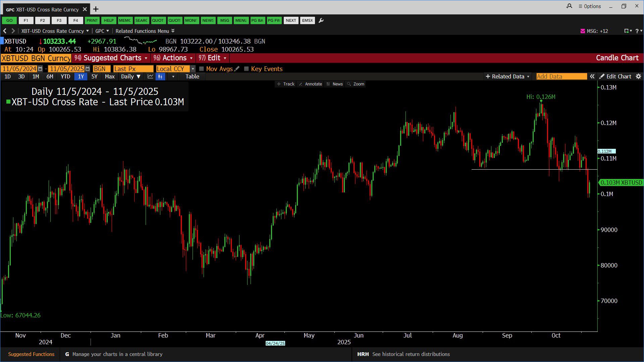The height and width of the screenshot is (362, 644).
Task: Click the wrench settings icon in toolbar
Action: click(x=321, y=20)
